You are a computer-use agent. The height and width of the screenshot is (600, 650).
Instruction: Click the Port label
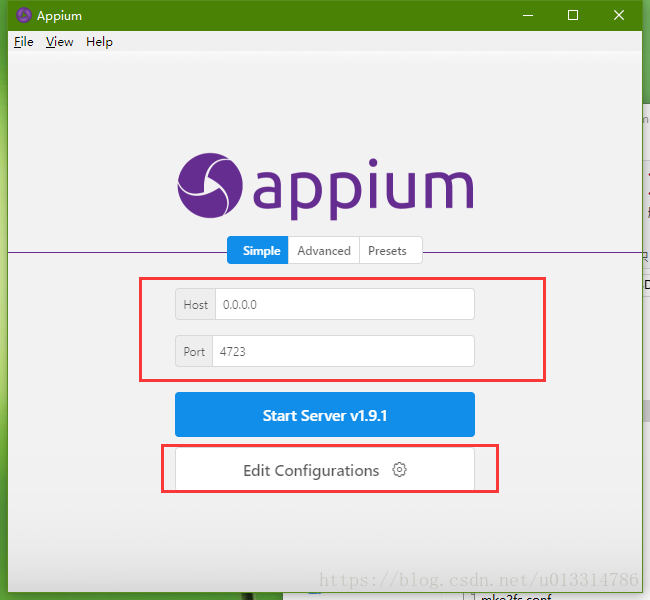pyautogui.click(x=194, y=351)
